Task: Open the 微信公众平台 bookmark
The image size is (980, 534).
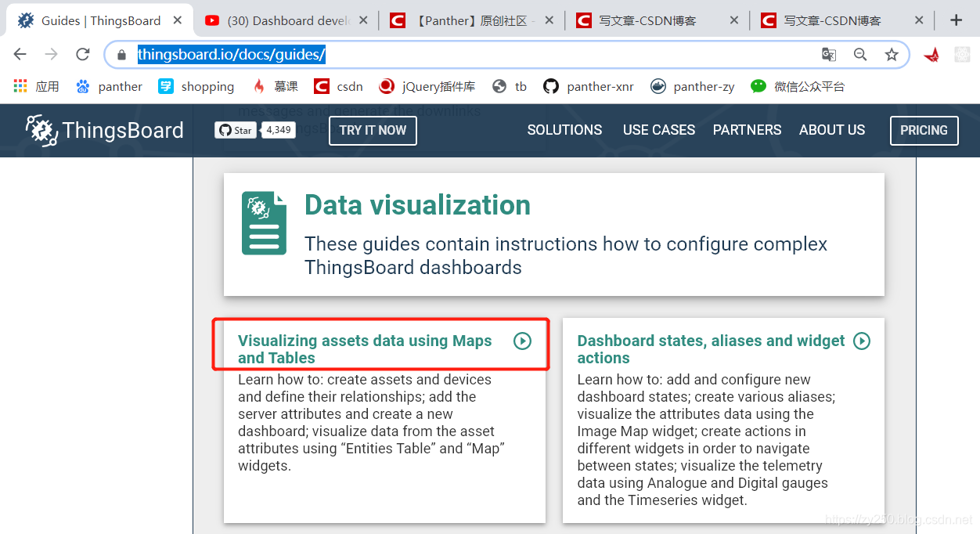Action: coord(798,86)
